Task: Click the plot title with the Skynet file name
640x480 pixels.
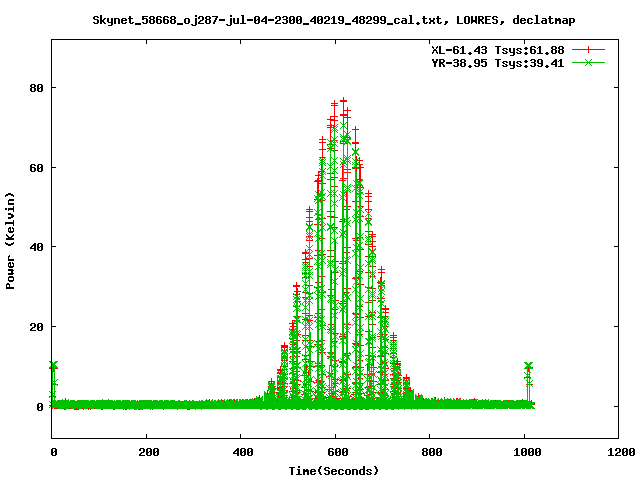Action: click(333, 20)
